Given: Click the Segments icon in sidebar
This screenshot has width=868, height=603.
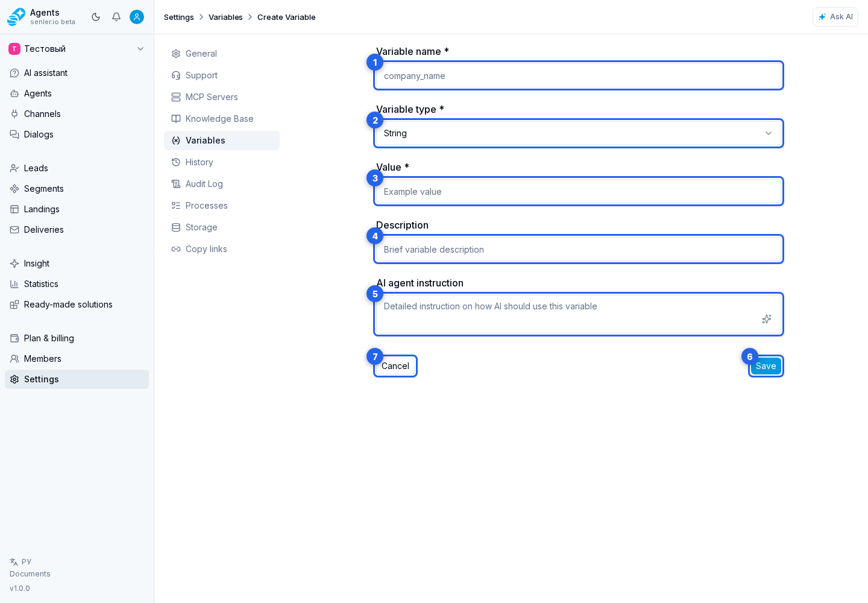Looking at the screenshot, I should (14, 189).
